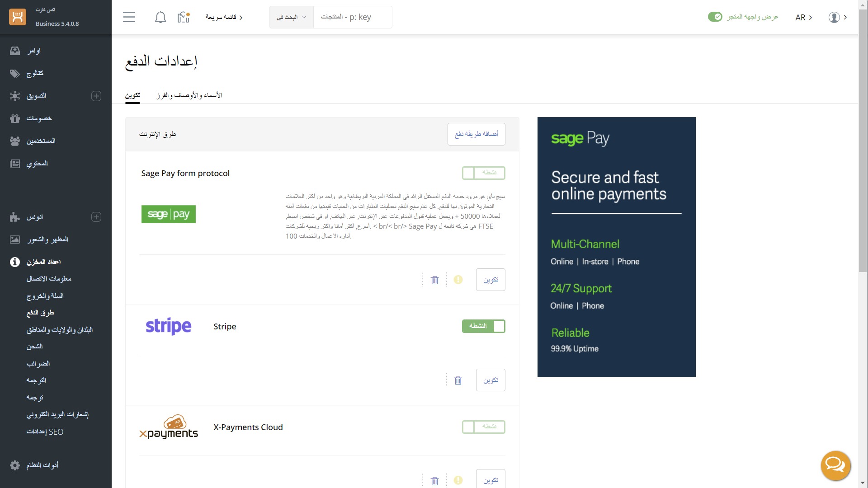Click the page vertical scrollbar
Image resolution: width=868 pixels, height=488 pixels.
863,140
